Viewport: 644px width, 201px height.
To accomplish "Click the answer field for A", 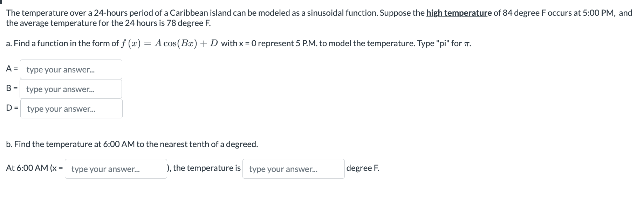I will click(x=71, y=69).
